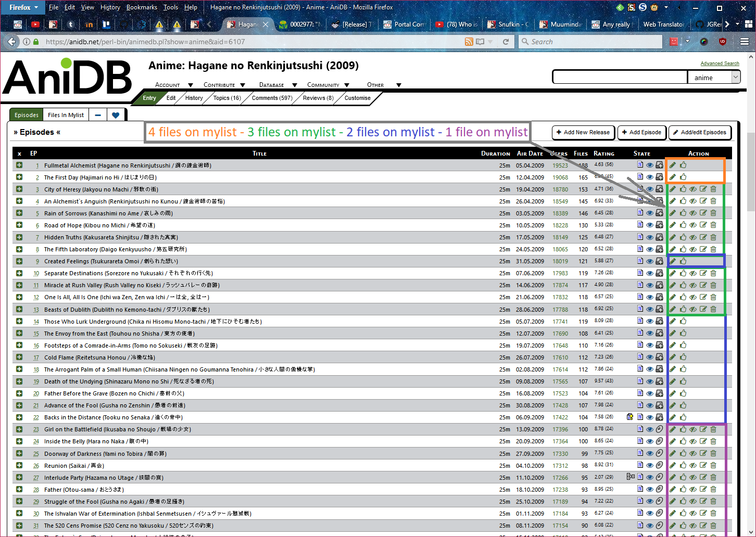
Task: Toggle the watched eye icon for episode 14
Action: click(x=650, y=321)
